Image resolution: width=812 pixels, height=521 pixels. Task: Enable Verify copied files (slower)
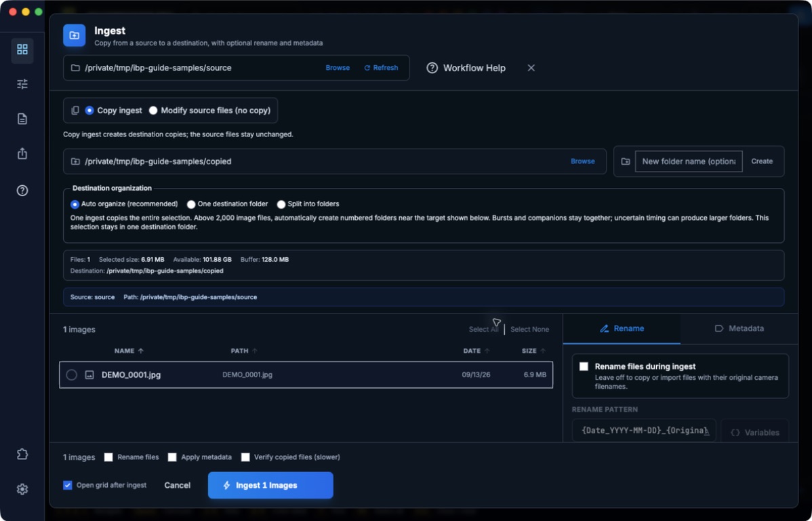tap(245, 457)
